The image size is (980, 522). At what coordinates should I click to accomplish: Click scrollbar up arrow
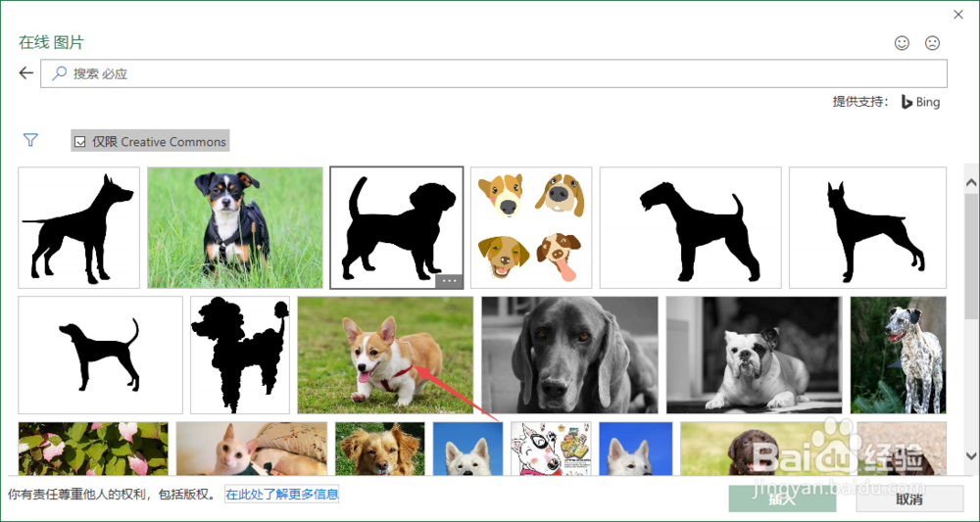971,183
